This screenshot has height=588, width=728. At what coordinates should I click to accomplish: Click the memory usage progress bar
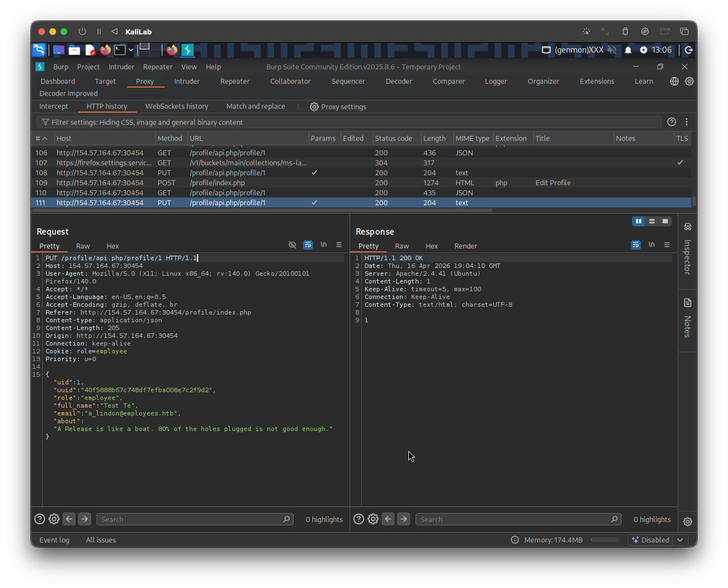pyautogui.click(x=605, y=540)
